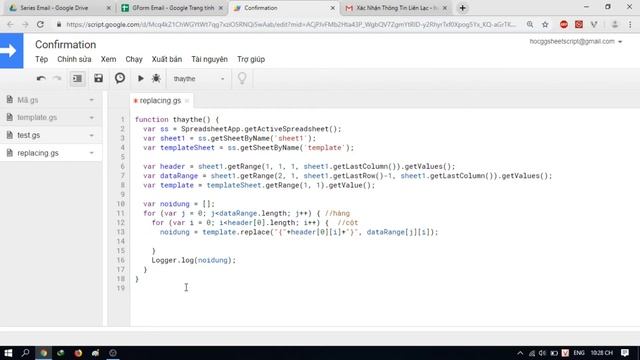Open the Windows Start menu
The width and height of the screenshot is (640, 360).
tap(8, 353)
